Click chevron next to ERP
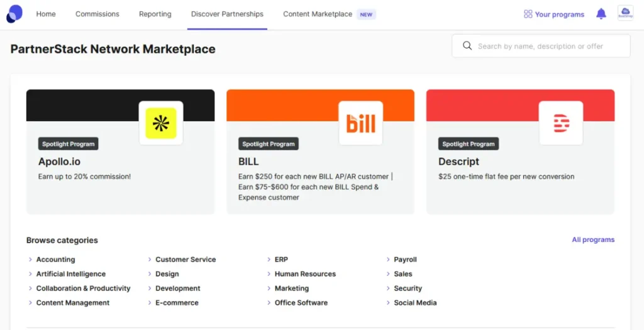The height and width of the screenshot is (330, 644). (269, 260)
